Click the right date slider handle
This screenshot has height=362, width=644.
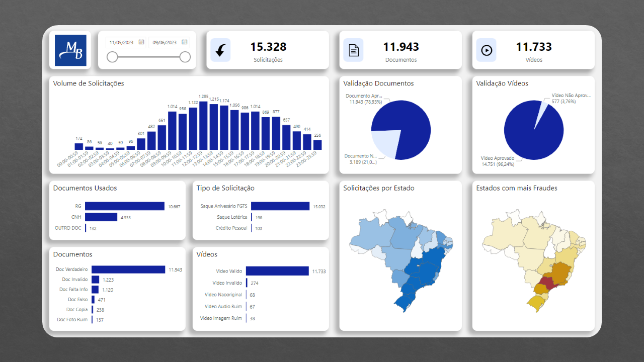(x=185, y=57)
